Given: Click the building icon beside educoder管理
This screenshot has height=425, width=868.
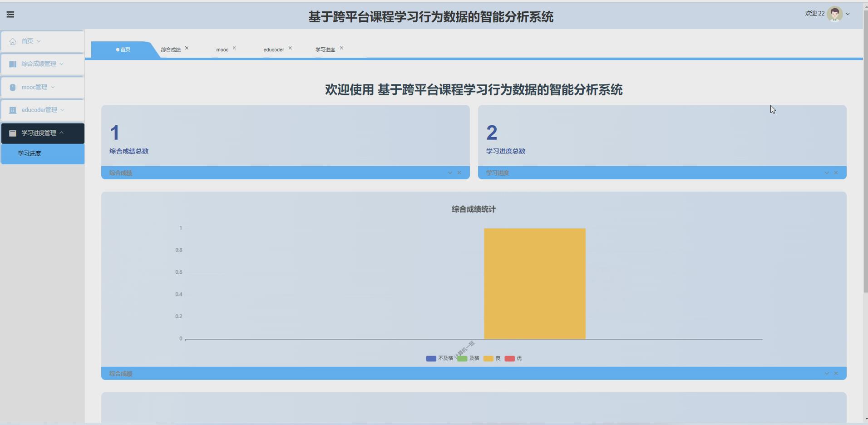Looking at the screenshot, I should tap(12, 110).
